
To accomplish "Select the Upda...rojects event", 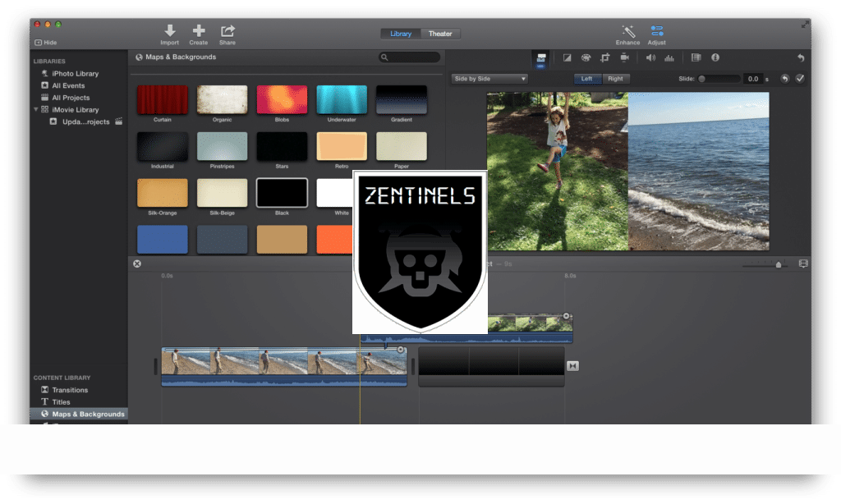I will pos(85,121).
